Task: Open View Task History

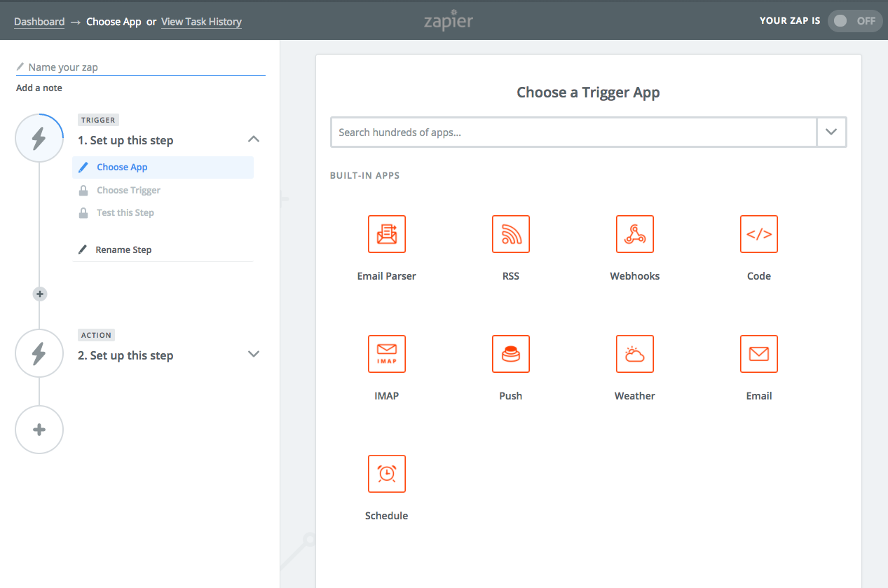Action: tap(201, 22)
